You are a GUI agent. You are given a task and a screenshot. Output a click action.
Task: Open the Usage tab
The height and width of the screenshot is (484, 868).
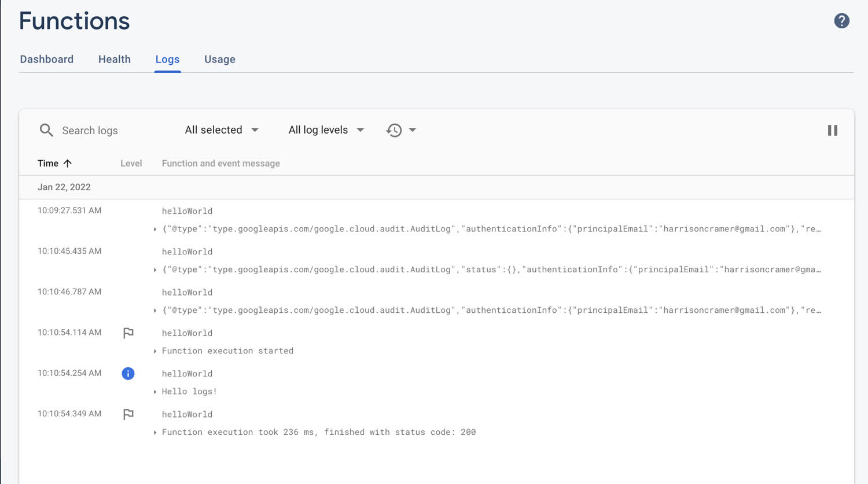click(x=220, y=59)
